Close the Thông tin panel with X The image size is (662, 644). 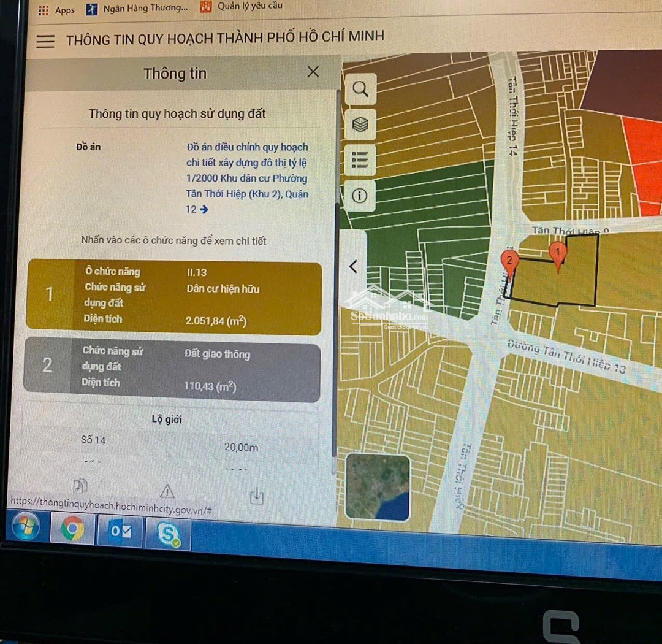(313, 72)
